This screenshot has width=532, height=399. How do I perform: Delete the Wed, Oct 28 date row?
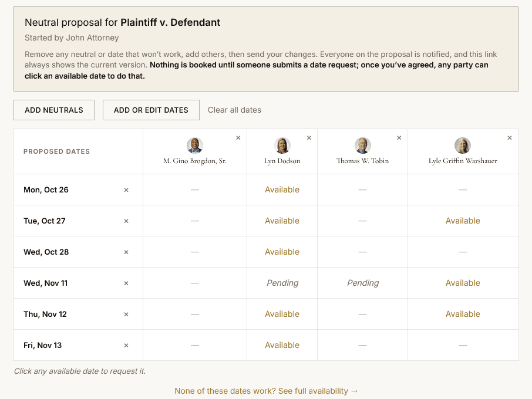point(126,252)
